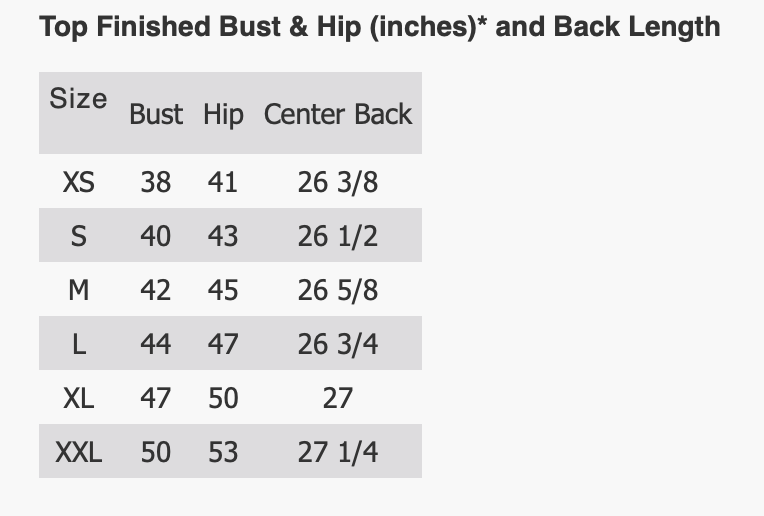Screen dimensions: 764x516
Task: Select the 26 1/2 center back value
Action: click(x=338, y=236)
